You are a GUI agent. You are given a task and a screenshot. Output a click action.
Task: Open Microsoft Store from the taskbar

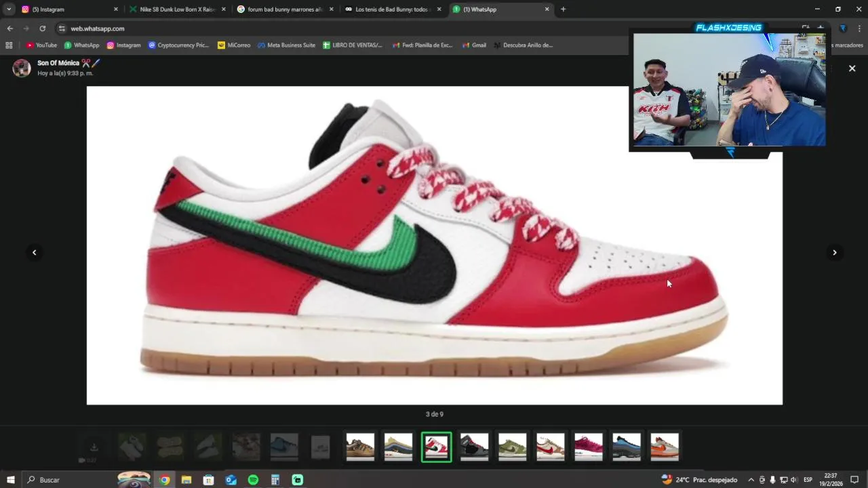(209, 480)
